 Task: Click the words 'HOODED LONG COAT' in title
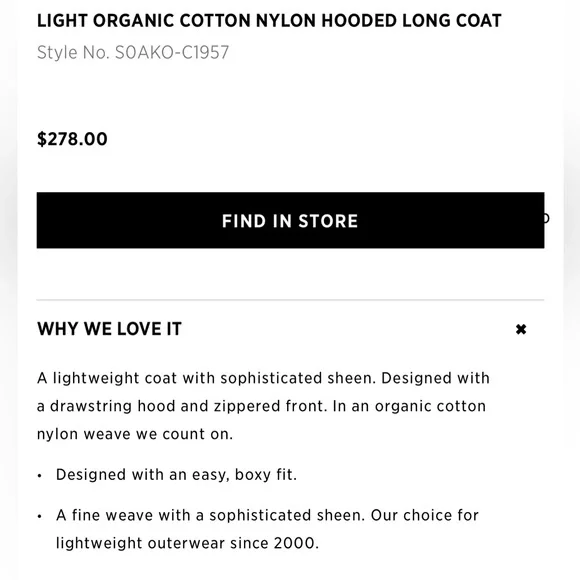(x=411, y=21)
